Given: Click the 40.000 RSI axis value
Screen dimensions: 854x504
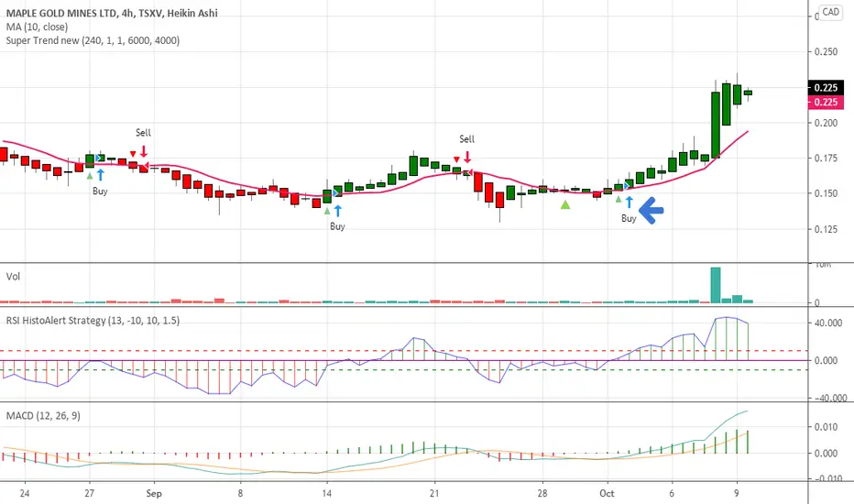Looking at the screenshot, I should point(828,323).
